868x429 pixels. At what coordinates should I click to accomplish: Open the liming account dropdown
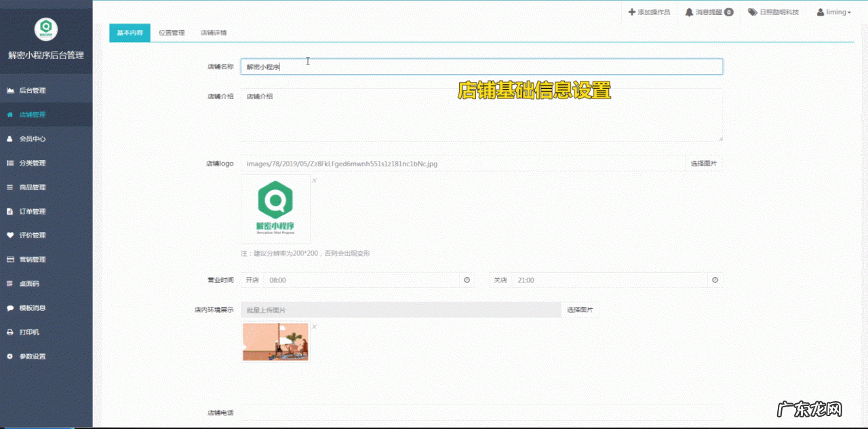(833, 12)
